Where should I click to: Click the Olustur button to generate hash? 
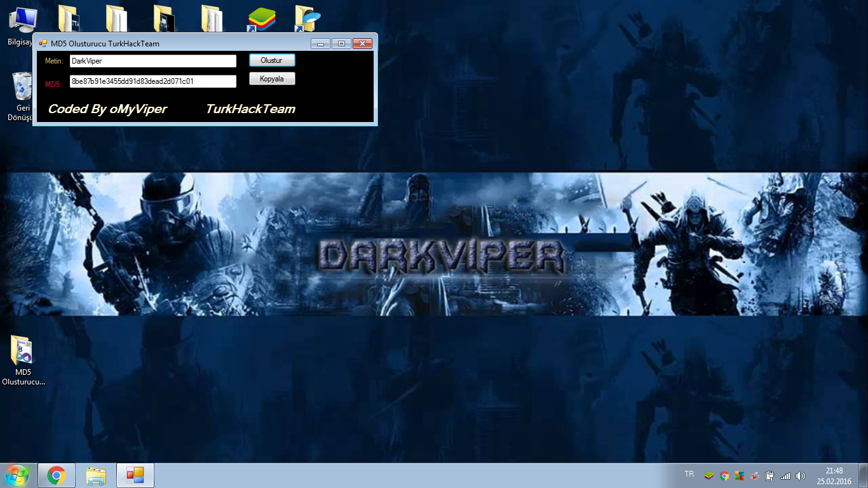272,60
